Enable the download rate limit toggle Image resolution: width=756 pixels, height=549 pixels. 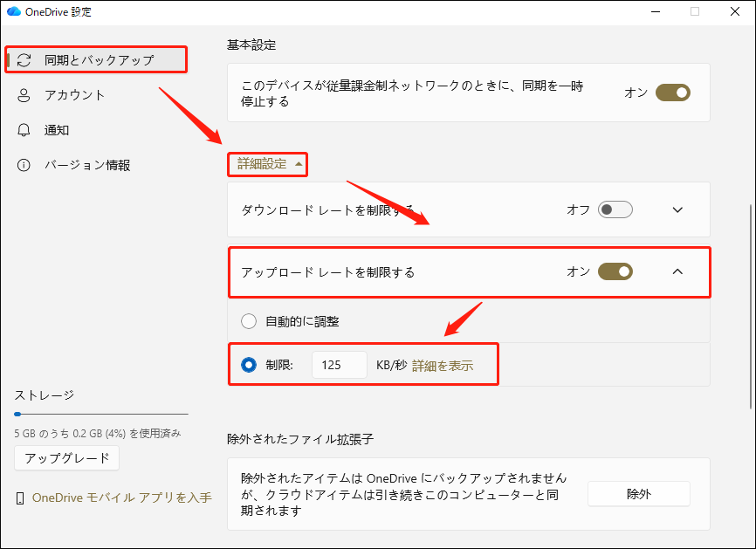click(x=614, y=209)
